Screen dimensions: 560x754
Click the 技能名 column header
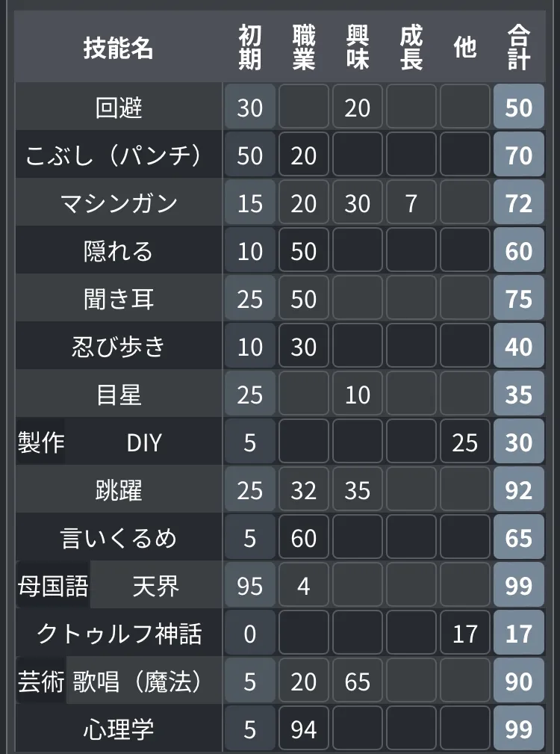tap(119, 49)
